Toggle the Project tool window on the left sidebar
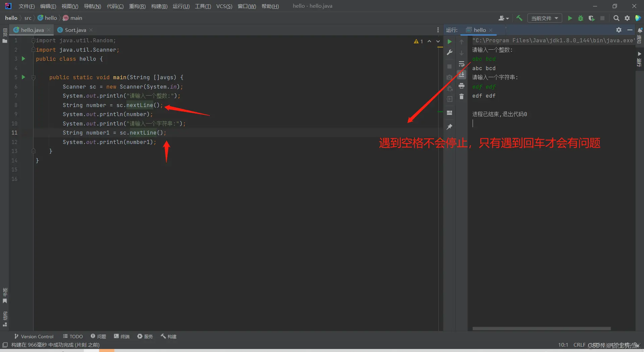The height and width of the screenshot is (352, 644). [5, 36]
